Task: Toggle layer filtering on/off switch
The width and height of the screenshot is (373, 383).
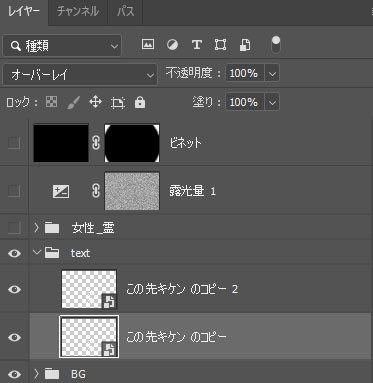Action: 276,45
